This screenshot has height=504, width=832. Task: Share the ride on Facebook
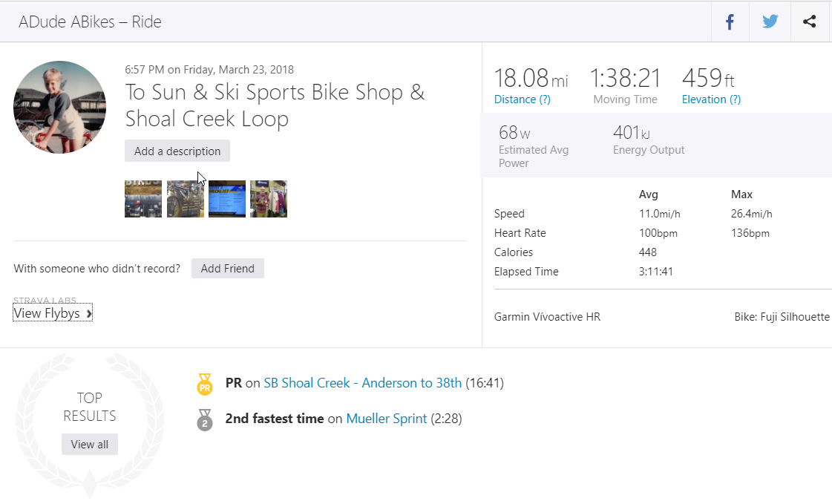click(x=730, y=22)
